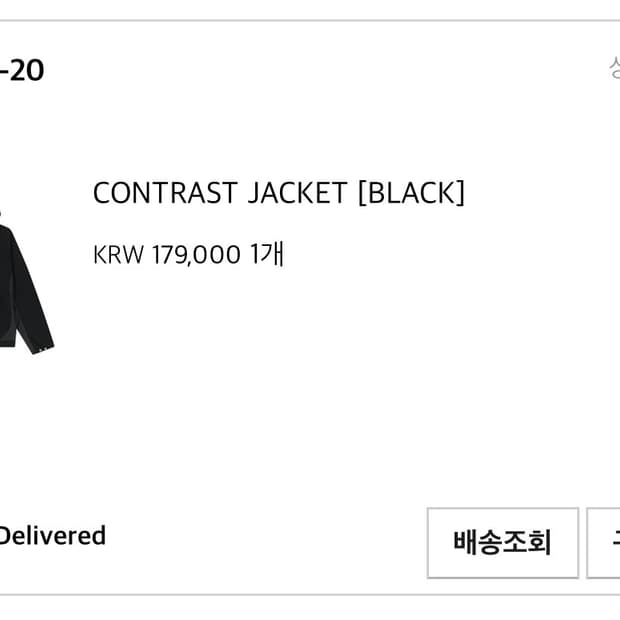Open the CONTRAST JACKET [BLACK] product title
620x620 pixels.
(278, 193)
